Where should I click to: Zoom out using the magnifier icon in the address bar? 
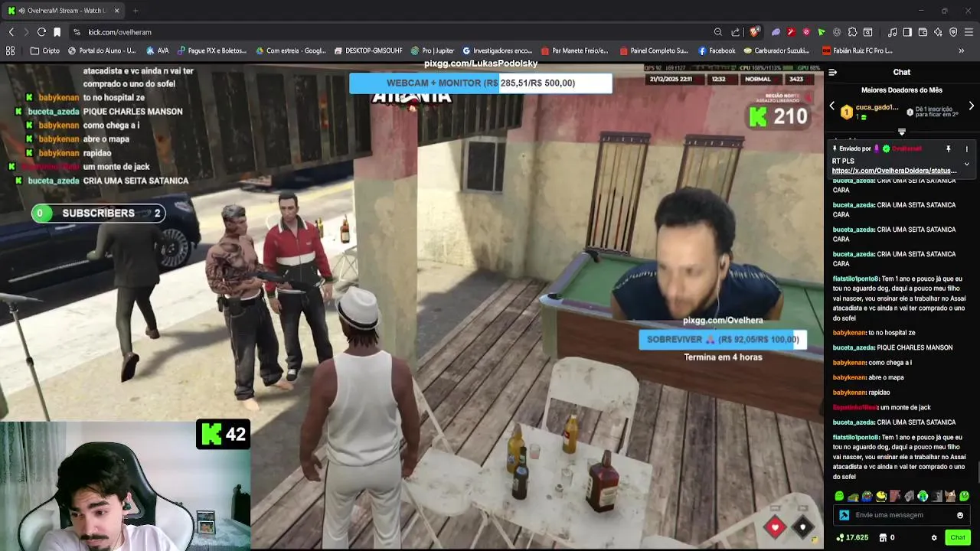click(x=718, y=32)
